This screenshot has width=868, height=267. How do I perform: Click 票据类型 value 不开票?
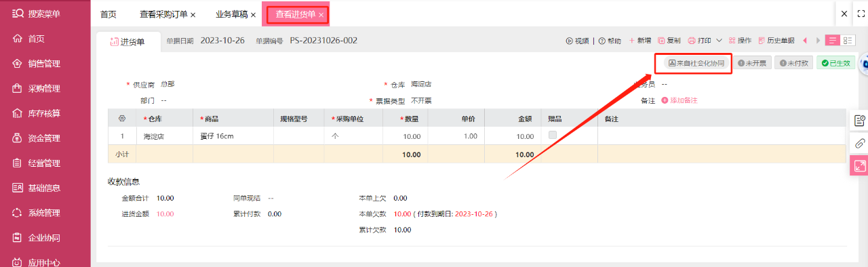pyautogui.click(x=421, y=100)
